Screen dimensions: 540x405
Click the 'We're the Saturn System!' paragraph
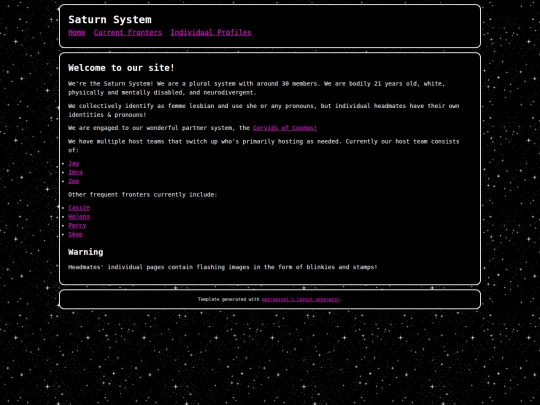point(257,88)
